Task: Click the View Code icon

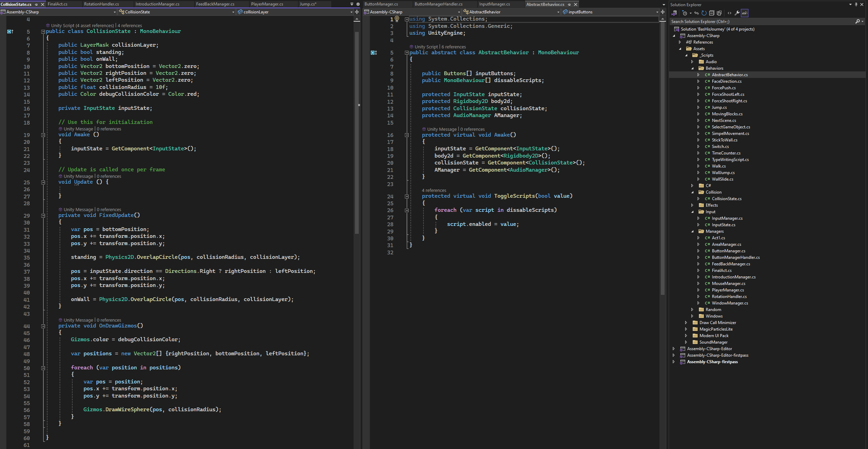Action: tap(729, 13)
